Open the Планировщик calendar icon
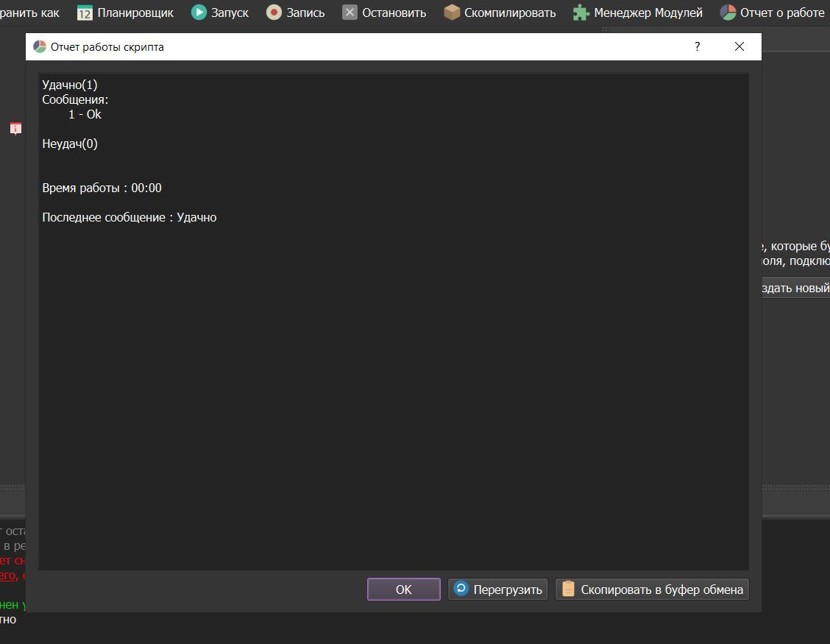Image resolution: width=830 pixels, height=644 pixels. click(85, 13)
